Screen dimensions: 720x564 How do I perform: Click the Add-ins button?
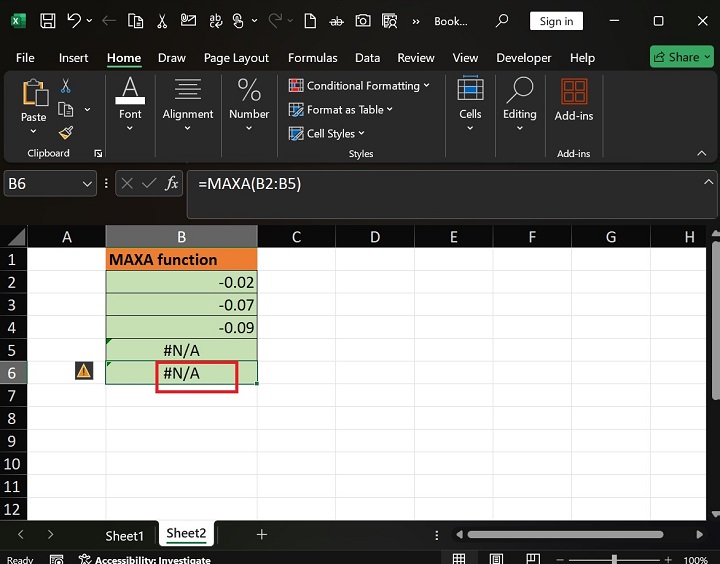click(x=574, y=100)
